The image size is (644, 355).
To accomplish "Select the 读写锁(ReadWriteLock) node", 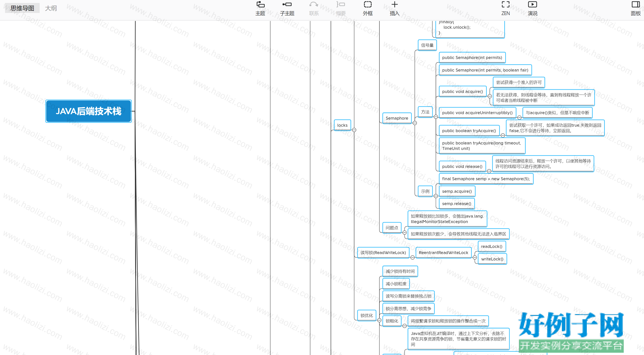I will (x=383, y=252).
